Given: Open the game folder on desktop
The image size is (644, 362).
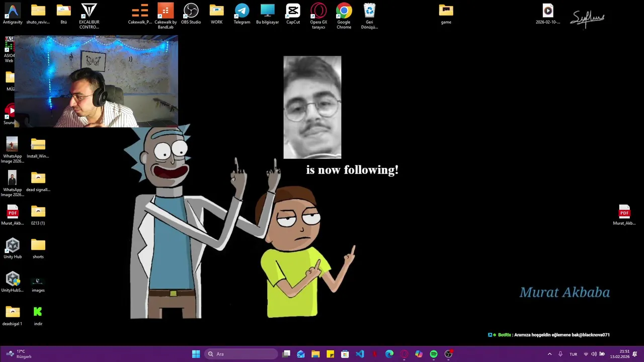Looking at the screenshot, I should pyautogui.click(x=446, y=14).
